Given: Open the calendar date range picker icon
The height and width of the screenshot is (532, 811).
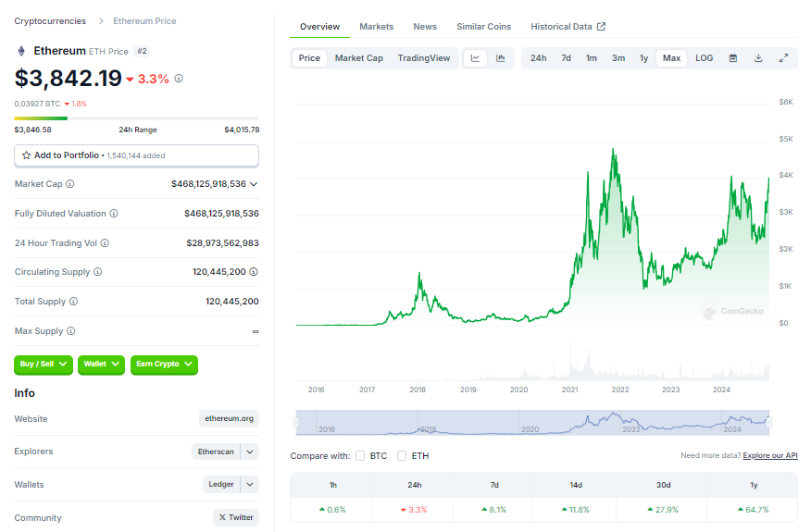Looking at the screenshot, I should coord(733,58).
